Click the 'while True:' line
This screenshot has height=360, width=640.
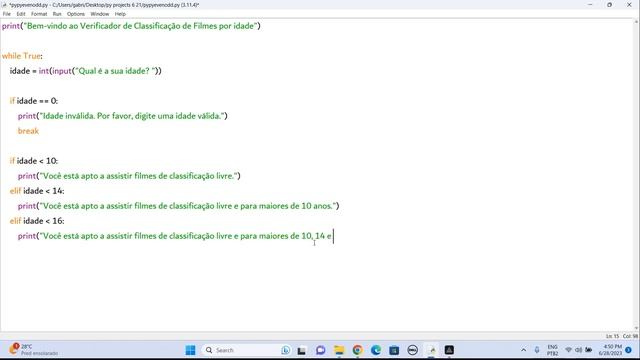tap(22, 56)
